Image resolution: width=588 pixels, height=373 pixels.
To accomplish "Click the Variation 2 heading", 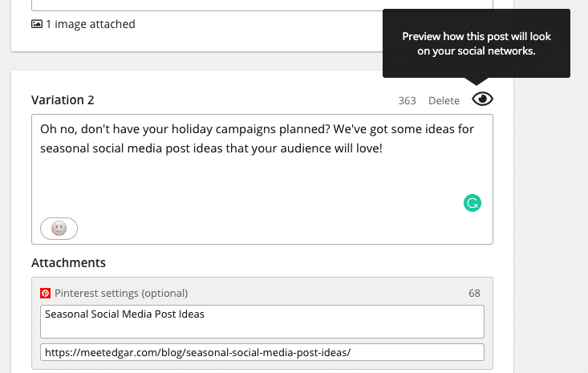I will (x=63, y=99).
